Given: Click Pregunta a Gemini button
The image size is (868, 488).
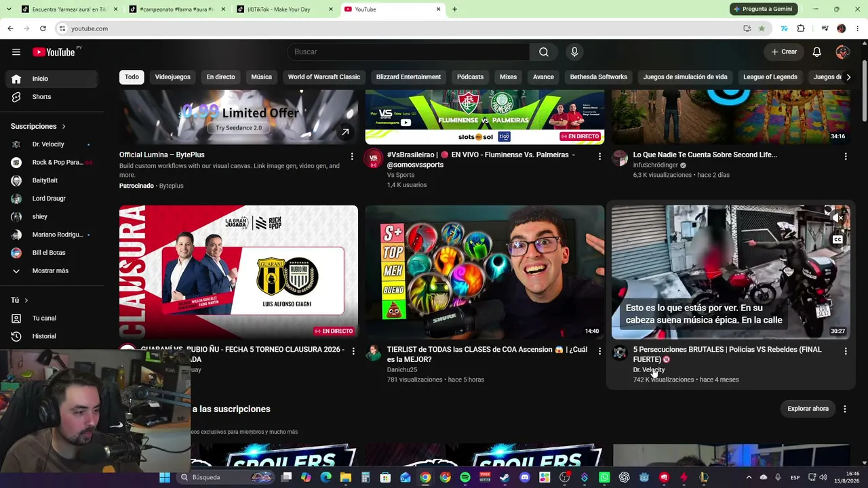Looking at the screenshot, I should click(x=762, y=9).
